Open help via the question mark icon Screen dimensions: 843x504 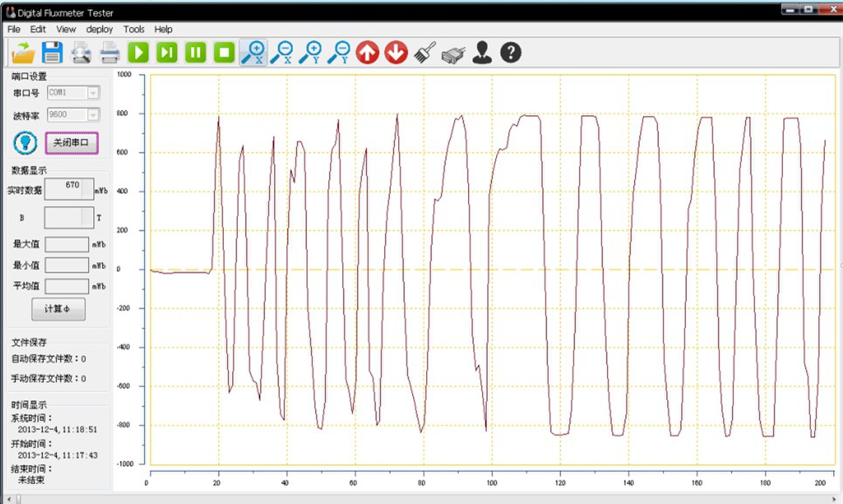[511, 52]
